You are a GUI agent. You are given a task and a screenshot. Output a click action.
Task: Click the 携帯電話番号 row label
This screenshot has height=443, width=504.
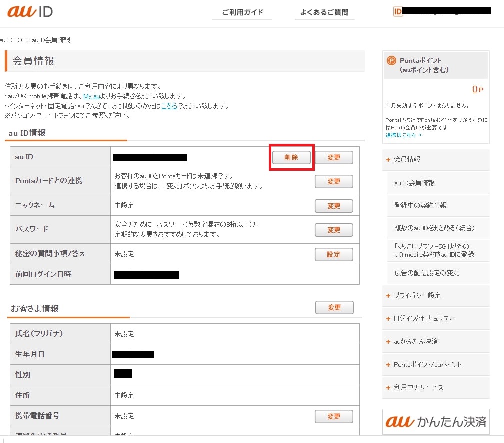pos(37,416)
